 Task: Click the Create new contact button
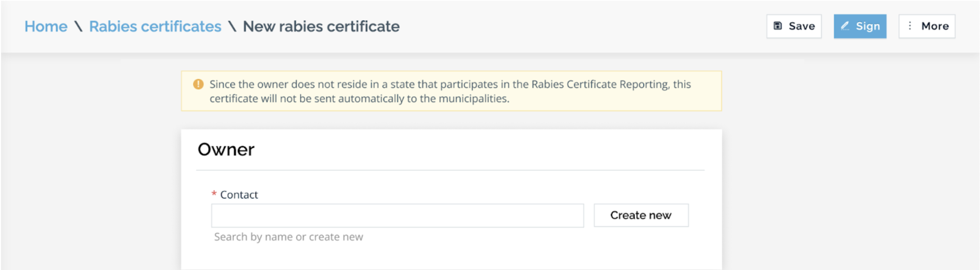click(x=641, y=215)
